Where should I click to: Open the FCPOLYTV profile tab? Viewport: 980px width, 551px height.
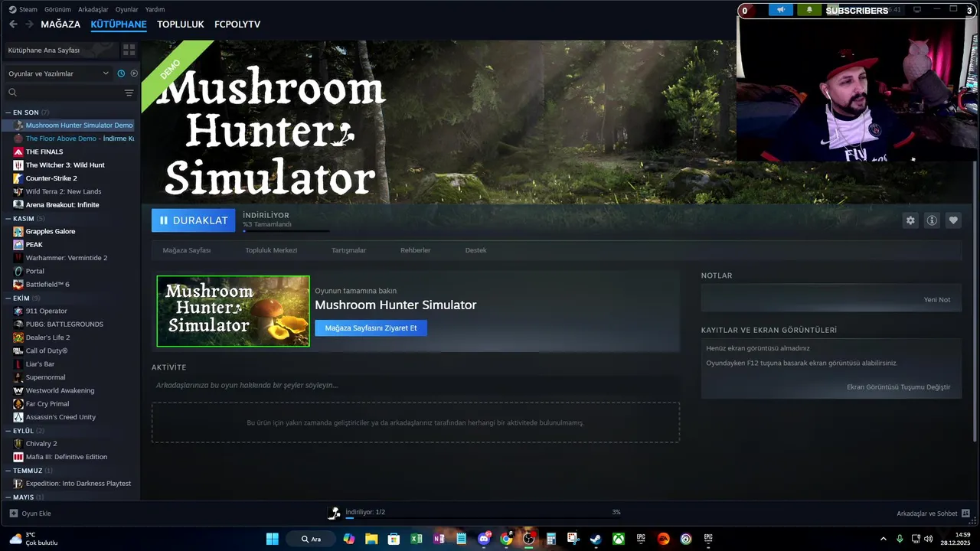(237, 24)
